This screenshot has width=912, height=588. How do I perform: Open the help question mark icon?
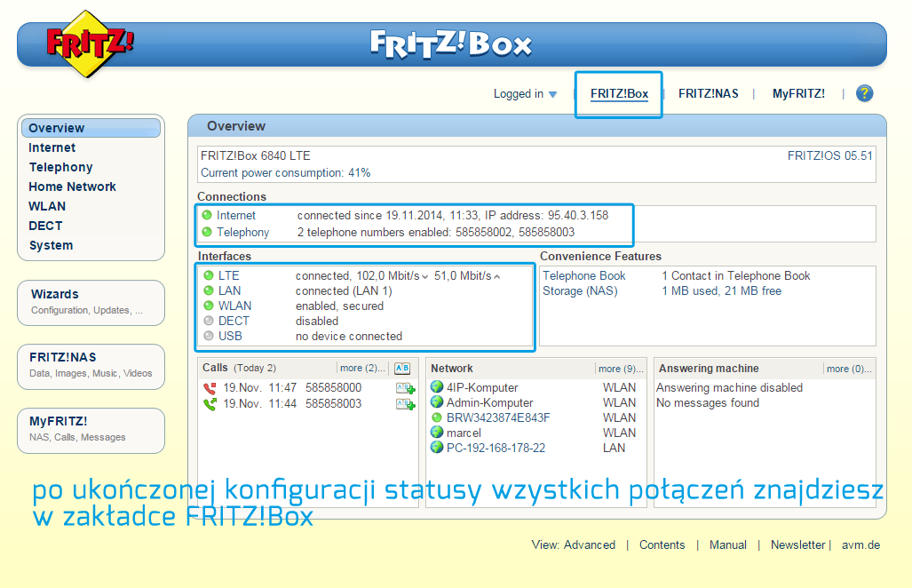point(864,93)
